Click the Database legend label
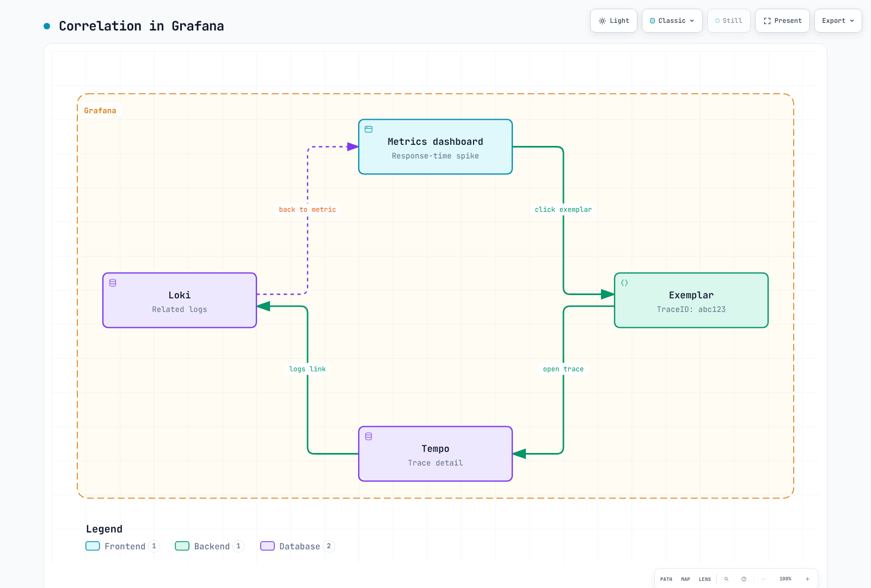Image resolution: width=871 pixels, height=588 pixels. [299, 546]
